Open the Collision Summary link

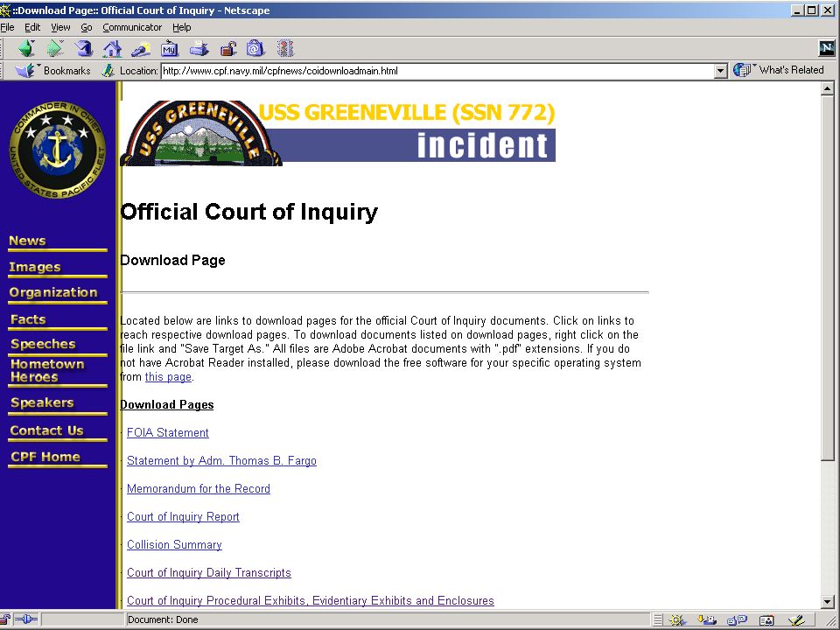[x=174, y=545]
